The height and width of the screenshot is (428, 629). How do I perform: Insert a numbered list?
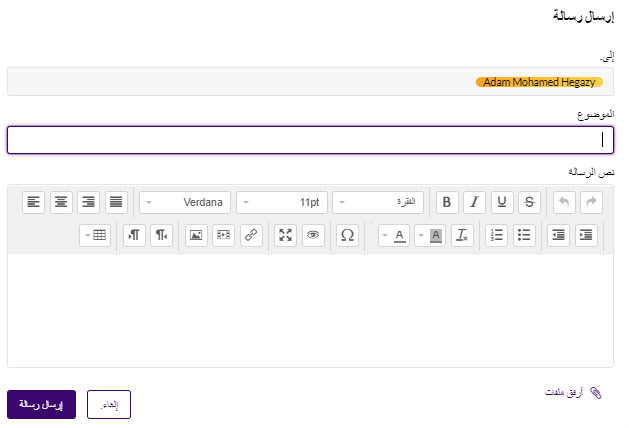pyautogui.click(x=497, y=235)
